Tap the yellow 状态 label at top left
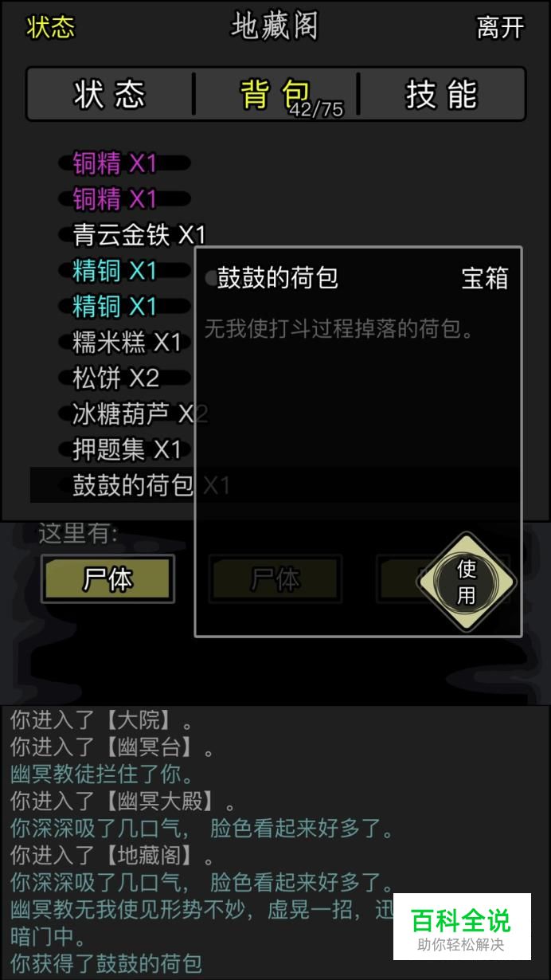The image size is (551, 980). [x=50, y=27]
